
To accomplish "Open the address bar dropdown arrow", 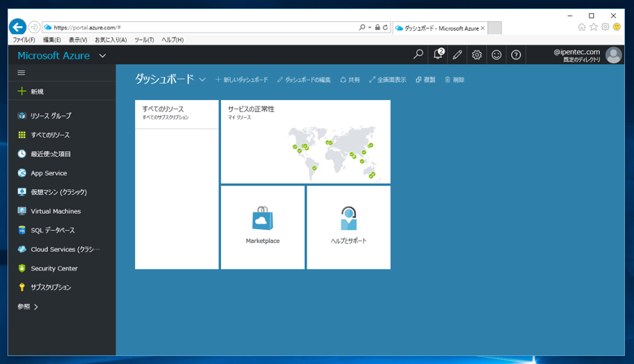I will pos(370,28).
